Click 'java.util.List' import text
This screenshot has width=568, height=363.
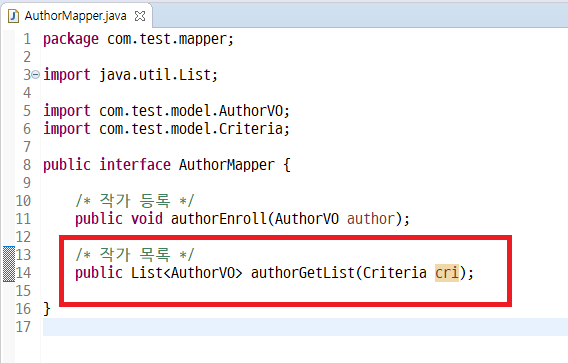155,75
